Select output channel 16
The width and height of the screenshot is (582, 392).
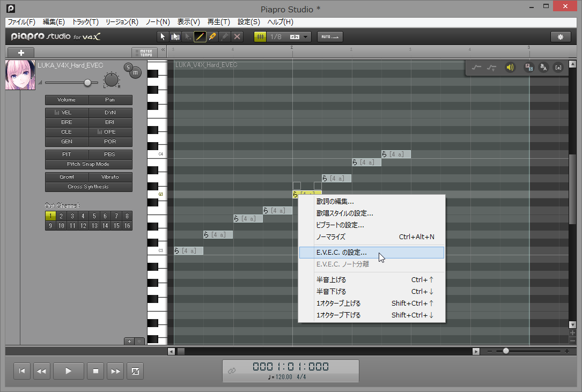pyautogui.click(x=127, y=225)
